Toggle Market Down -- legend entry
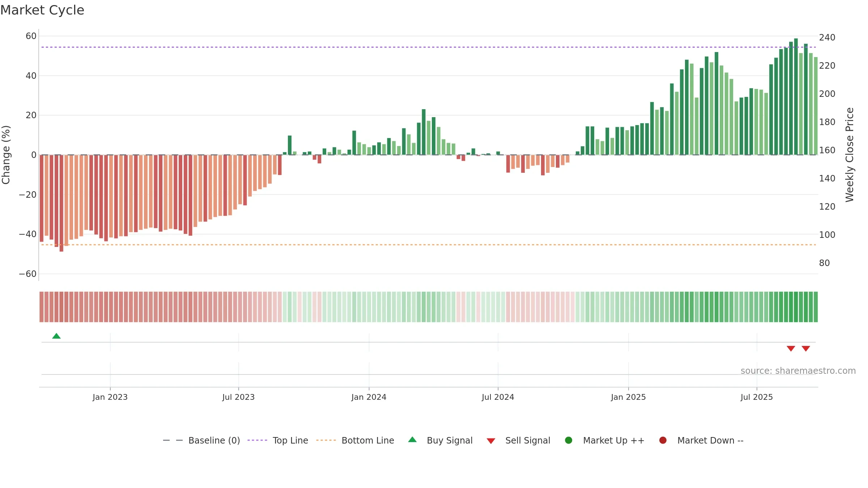The width and height of the screenshot is (868, 488). tap(701, 440)
